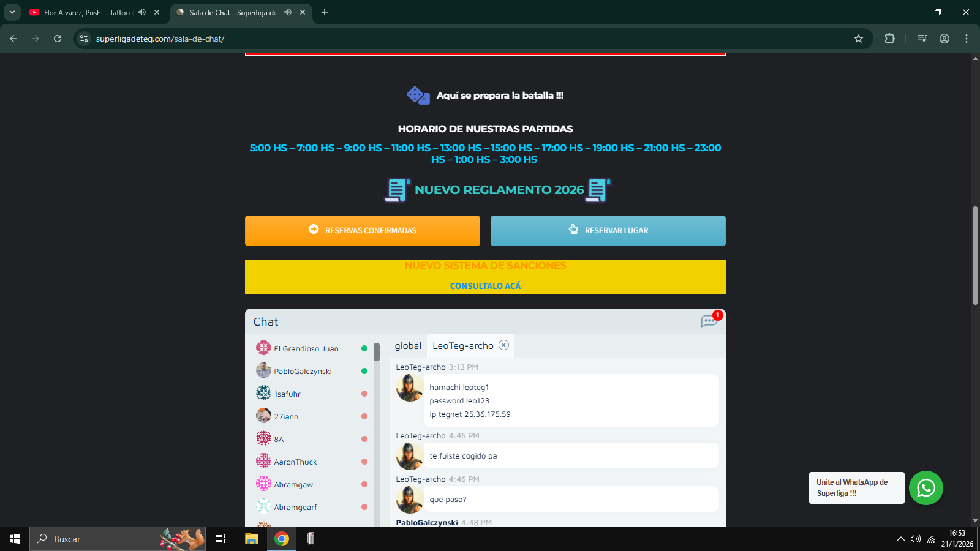Open the chat messages notification icon

(709, 321)
